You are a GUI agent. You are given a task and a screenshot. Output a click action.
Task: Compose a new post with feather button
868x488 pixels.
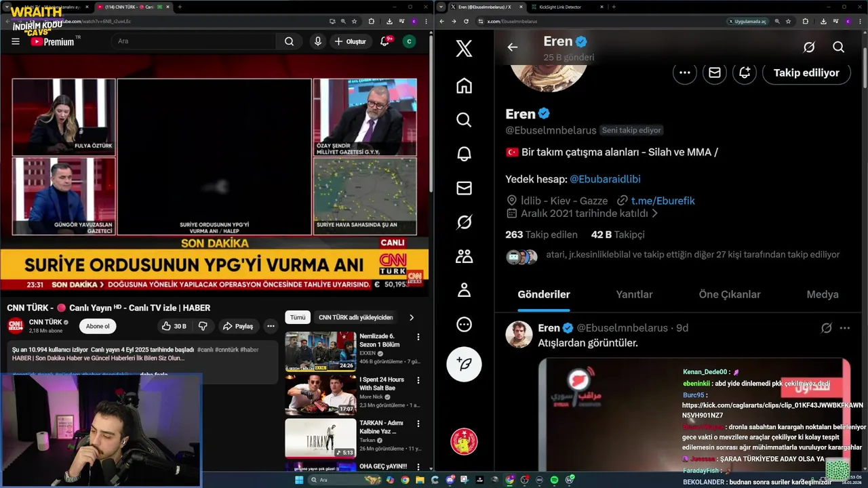tap(464, 364)
